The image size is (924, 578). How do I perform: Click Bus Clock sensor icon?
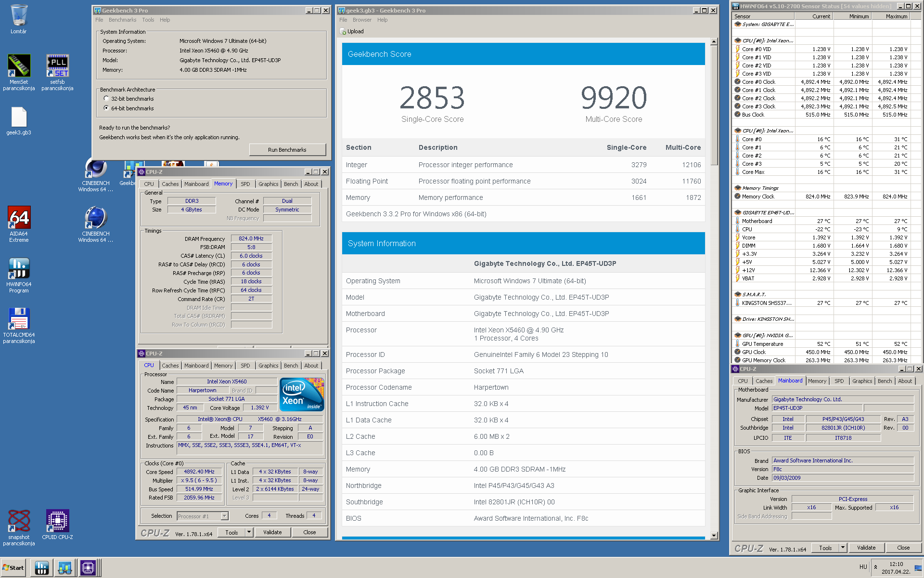point(738,115)
